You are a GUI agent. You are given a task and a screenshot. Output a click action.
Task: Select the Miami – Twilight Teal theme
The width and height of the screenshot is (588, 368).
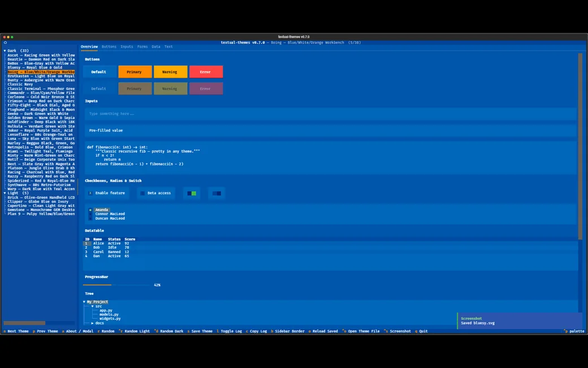pos(40,151)
